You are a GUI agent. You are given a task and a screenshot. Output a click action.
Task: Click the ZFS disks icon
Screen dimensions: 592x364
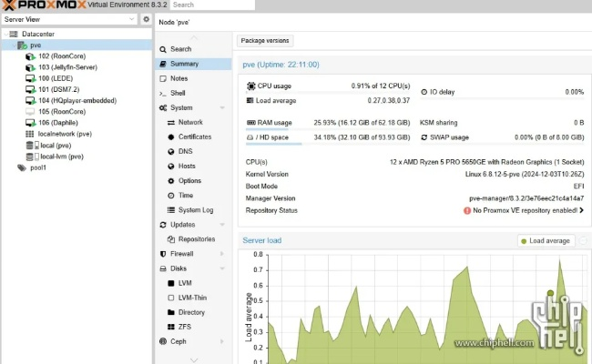170,327
